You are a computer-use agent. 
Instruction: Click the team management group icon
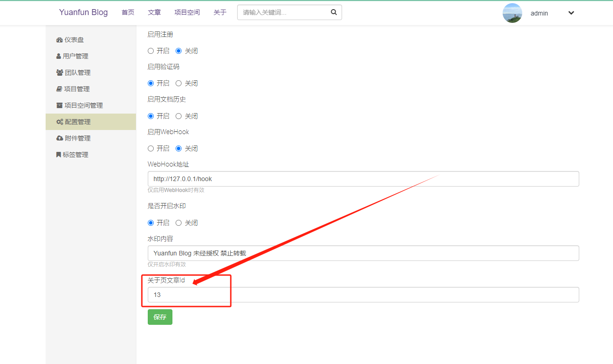point(59,73)
